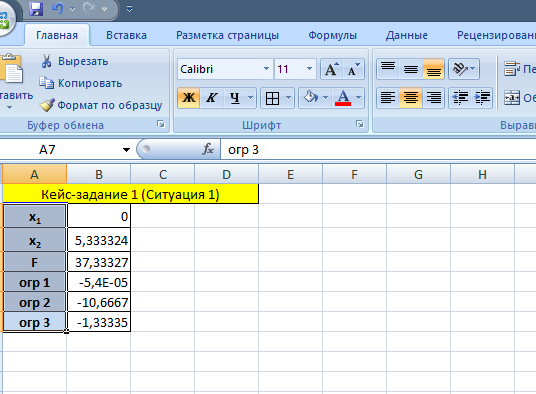Open the Font Color dropdown arrow

coord(359,98)
